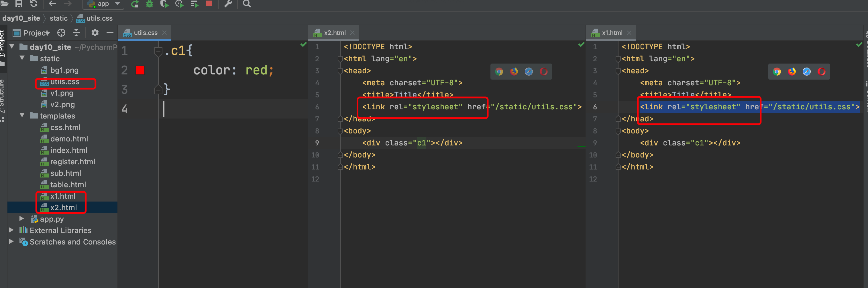
Task: Collapse all nodes in Project panel
Action: coord(76,33)
